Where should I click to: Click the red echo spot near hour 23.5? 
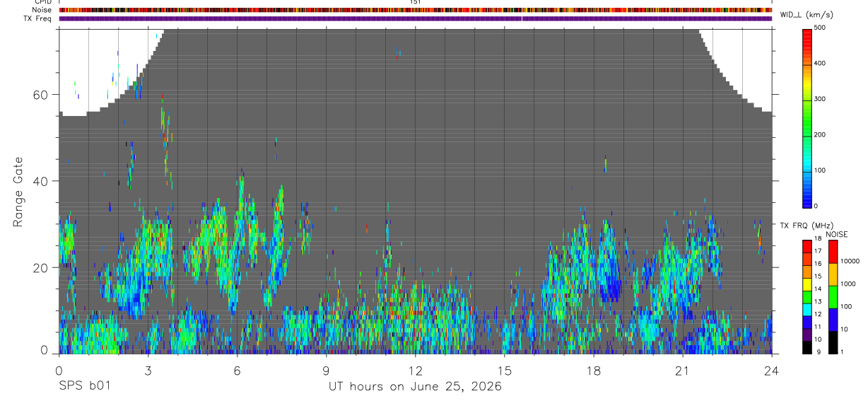(759, 234)
